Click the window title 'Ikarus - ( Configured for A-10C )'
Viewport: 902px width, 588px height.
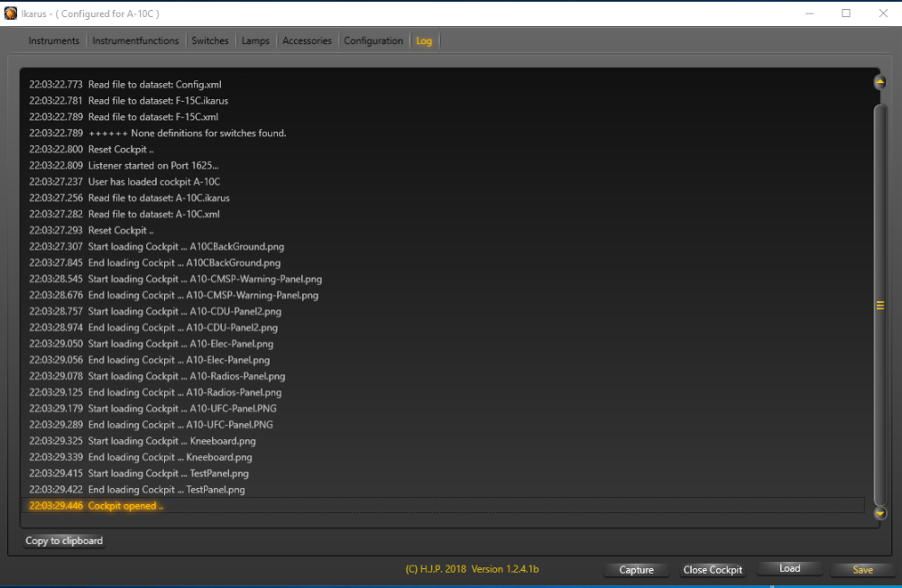90,14
